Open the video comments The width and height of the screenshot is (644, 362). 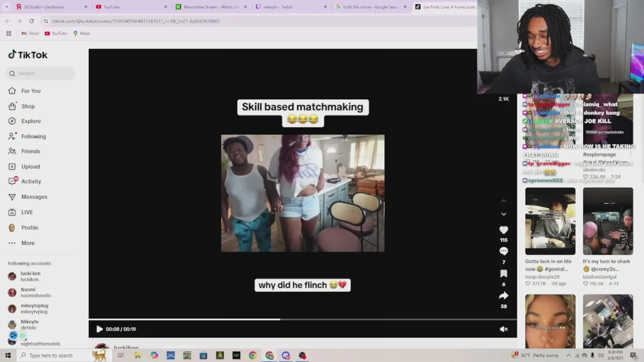(504, 251)
